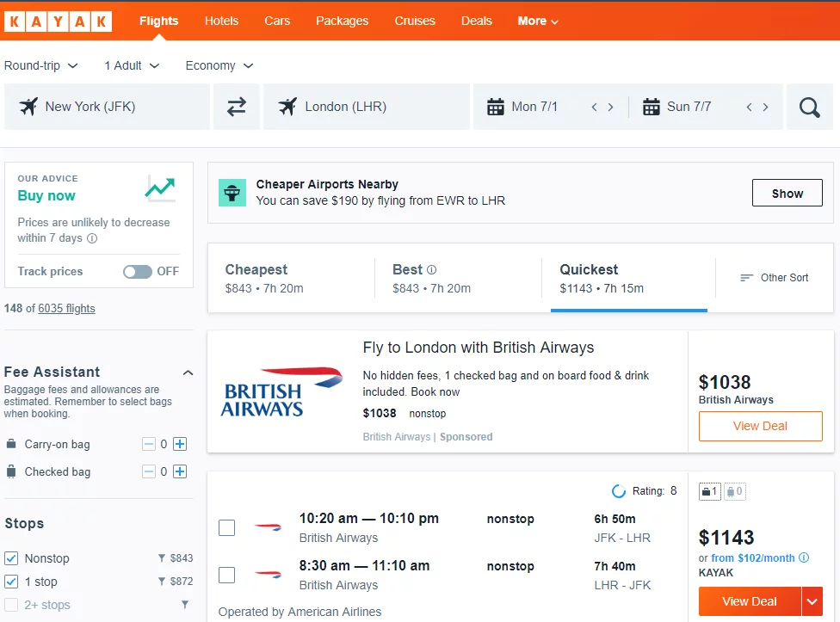Click Show cheaper airports button
The width and height of the screenshot is (840, 622).
click(787, 193)
